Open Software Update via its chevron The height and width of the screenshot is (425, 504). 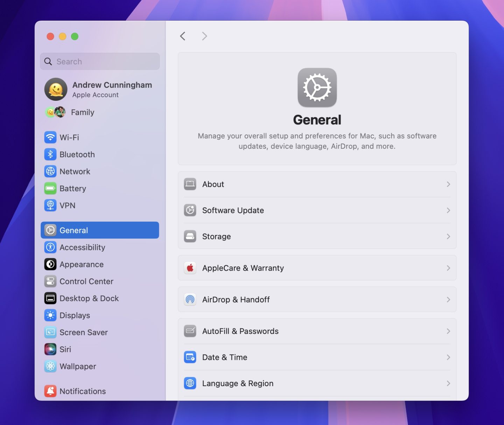(448, 210)
